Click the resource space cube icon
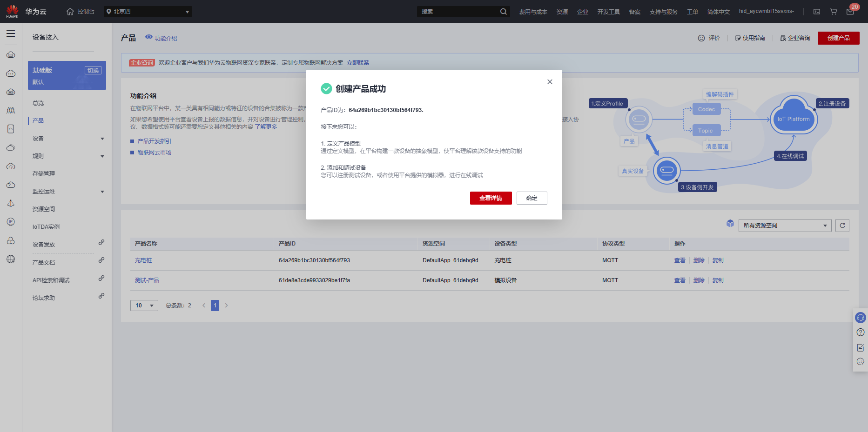Viewport: 868px width, 432px height. 730,224
